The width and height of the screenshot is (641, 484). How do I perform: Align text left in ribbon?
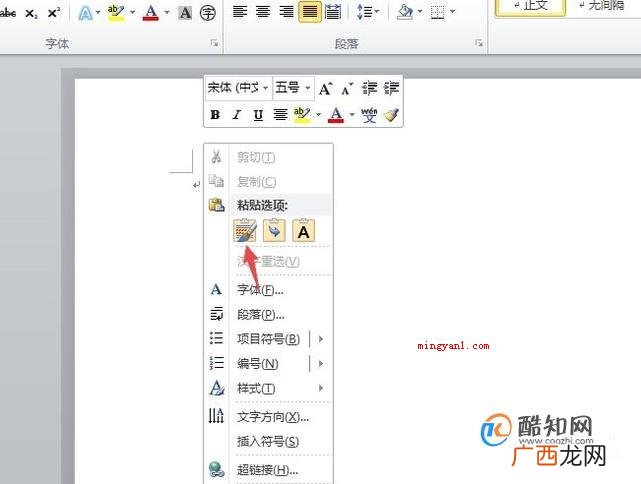240,11
